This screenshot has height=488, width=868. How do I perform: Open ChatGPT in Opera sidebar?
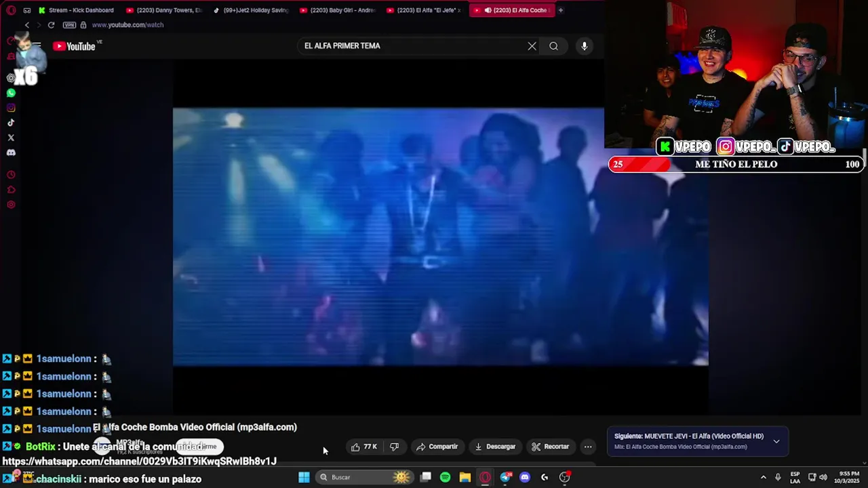11,78
